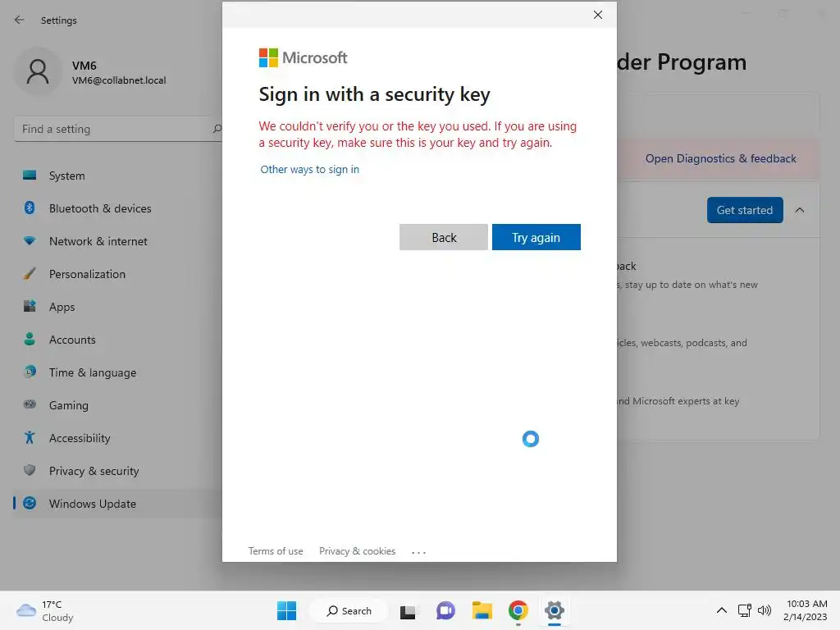Select Gaming label in the sidebar
Image resolution: width=840 pixels, height=630 pixels.
point(69,405)
